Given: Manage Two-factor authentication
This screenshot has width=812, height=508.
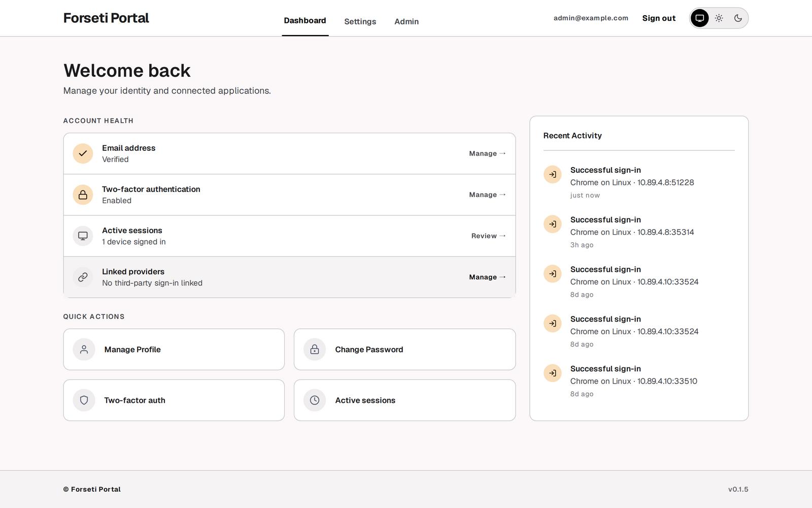Looking at the screenshot, I should (x=487, y=195).
